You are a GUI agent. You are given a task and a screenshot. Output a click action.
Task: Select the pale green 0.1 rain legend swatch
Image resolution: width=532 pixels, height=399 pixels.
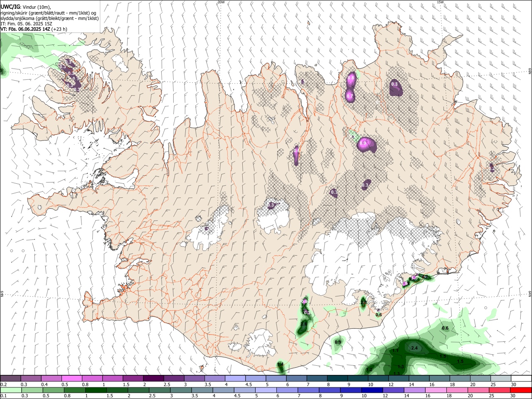[10, 390]
